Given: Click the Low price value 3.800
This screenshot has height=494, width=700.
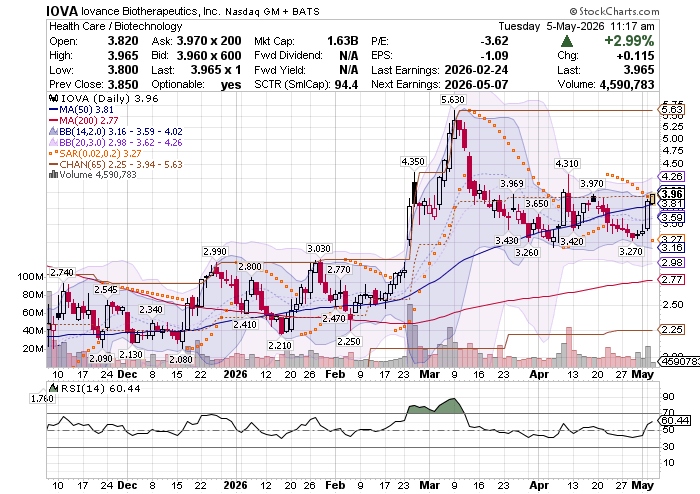Looking at the screenshot, I should (x=123, y=70).
